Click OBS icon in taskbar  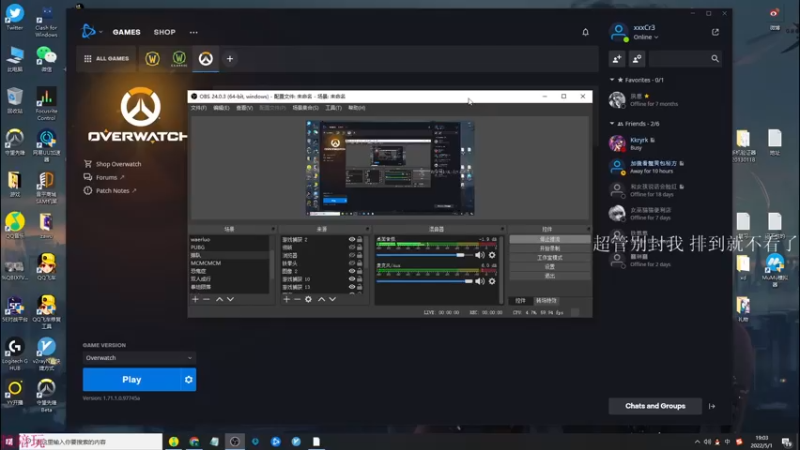(235, 442)
